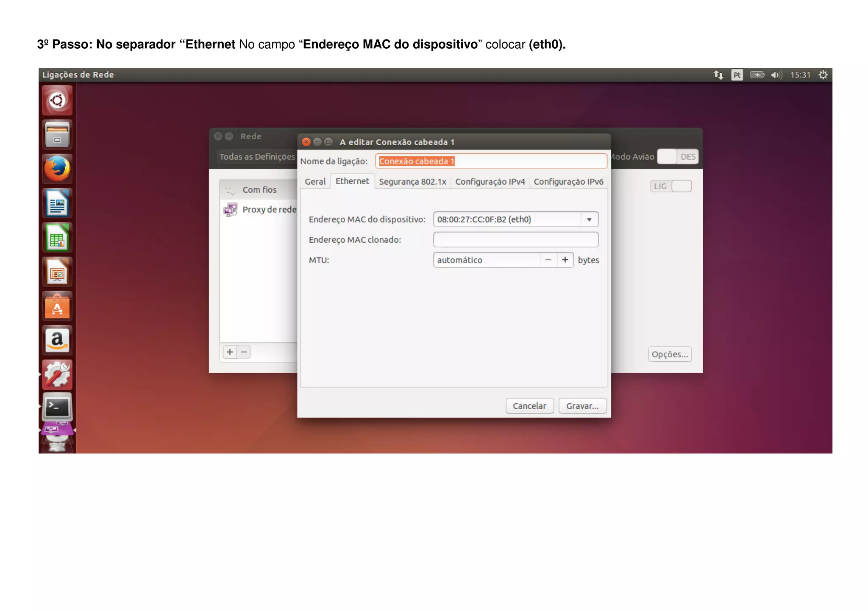Open LibreOffice Calc spreadsheet icon
Viewport: 868px width, 613px height.
click(x=57, y=238)
